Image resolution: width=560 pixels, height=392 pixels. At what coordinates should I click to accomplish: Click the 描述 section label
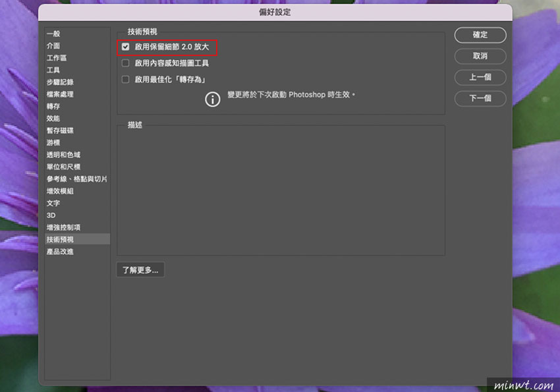[135, 125]
